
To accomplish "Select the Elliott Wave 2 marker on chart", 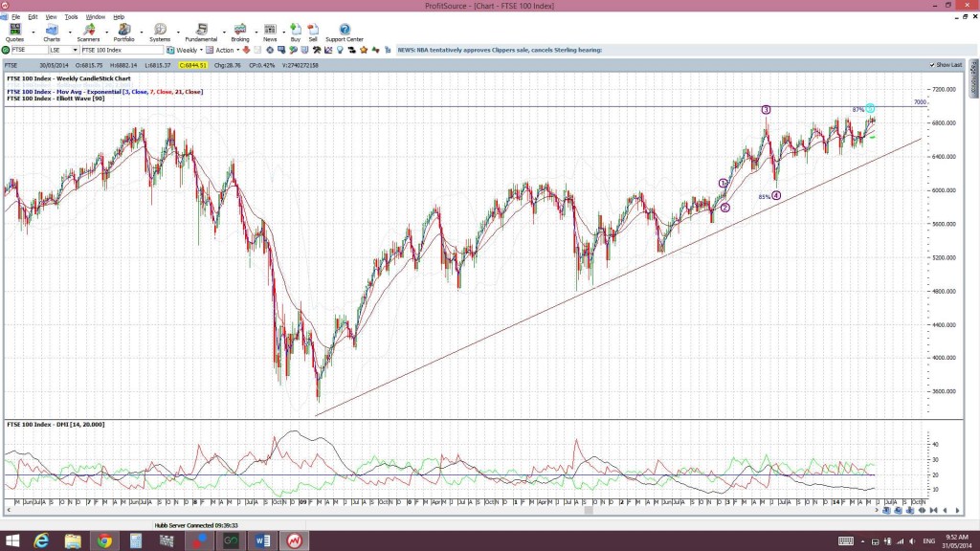I will pyautogui.click(x=725, y=208).
